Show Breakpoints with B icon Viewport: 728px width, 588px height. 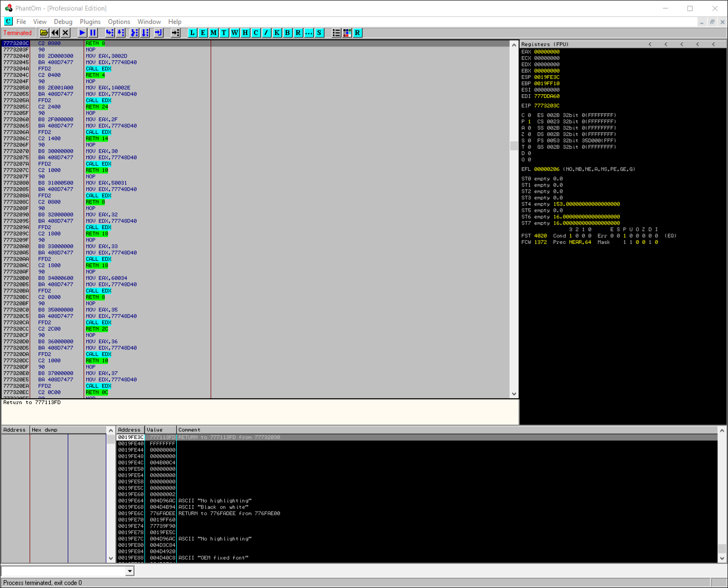288,33
